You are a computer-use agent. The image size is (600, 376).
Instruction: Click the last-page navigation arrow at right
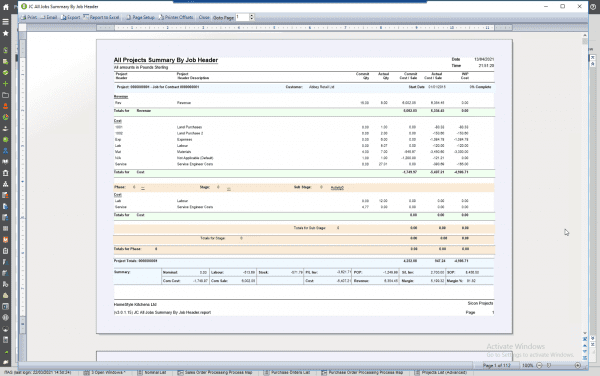pos(585,358)
